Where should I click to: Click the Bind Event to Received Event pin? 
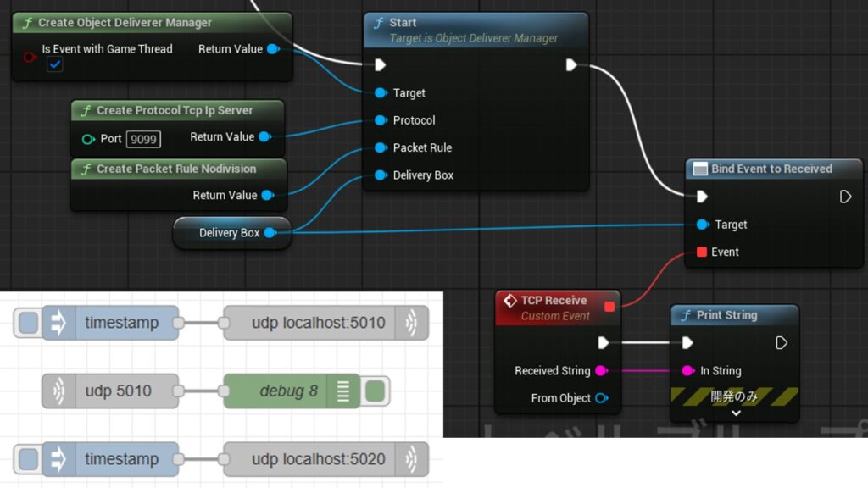click(701, 252)
